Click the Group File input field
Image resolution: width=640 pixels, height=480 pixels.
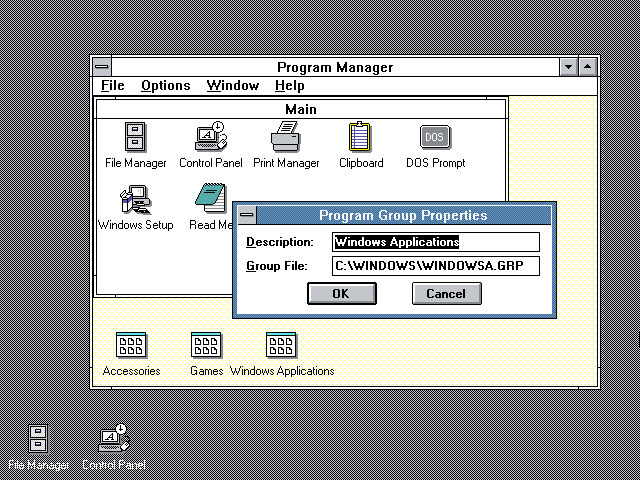436,266
